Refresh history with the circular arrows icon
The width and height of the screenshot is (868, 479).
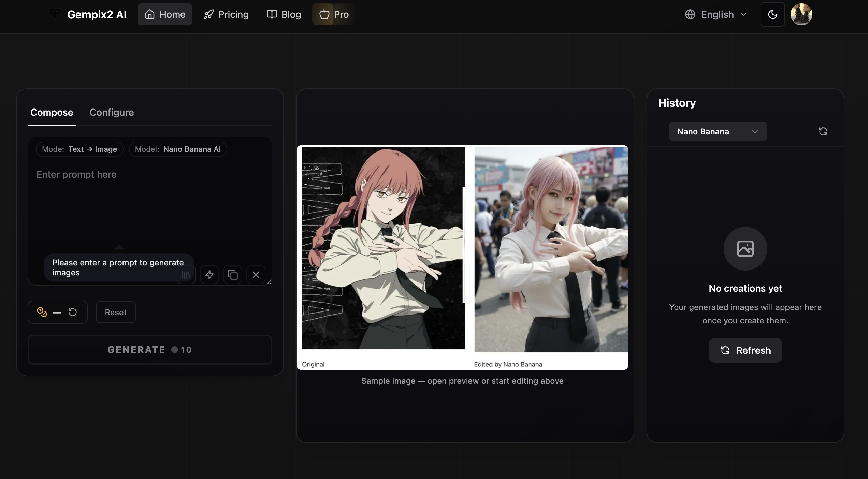point(824,131)
